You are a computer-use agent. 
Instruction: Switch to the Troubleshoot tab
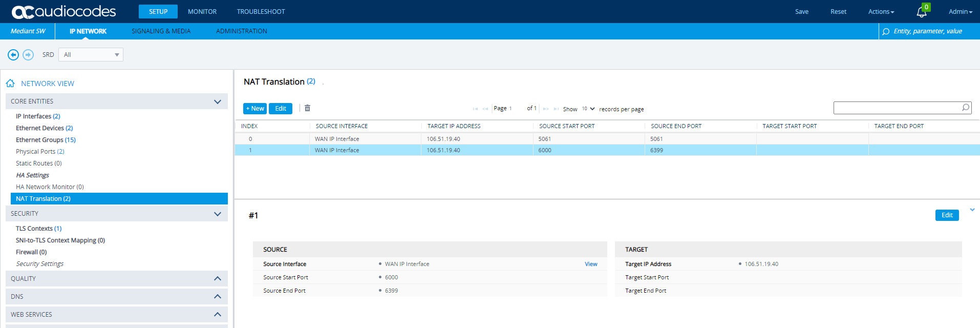point(261,11)
